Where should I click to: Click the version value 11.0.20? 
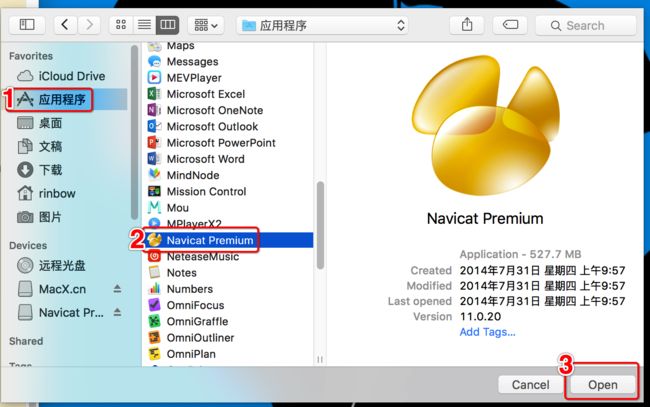tap(480, 316)
